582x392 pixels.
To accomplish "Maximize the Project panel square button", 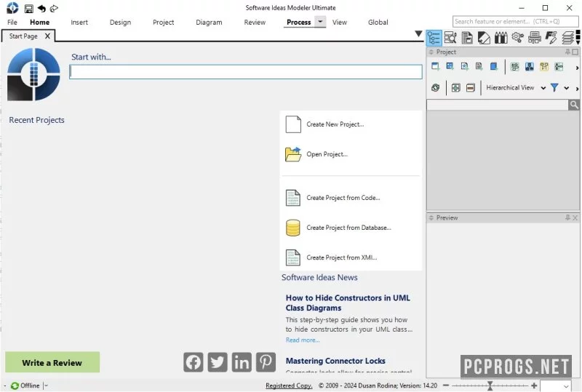I will (x=575, y=52).
